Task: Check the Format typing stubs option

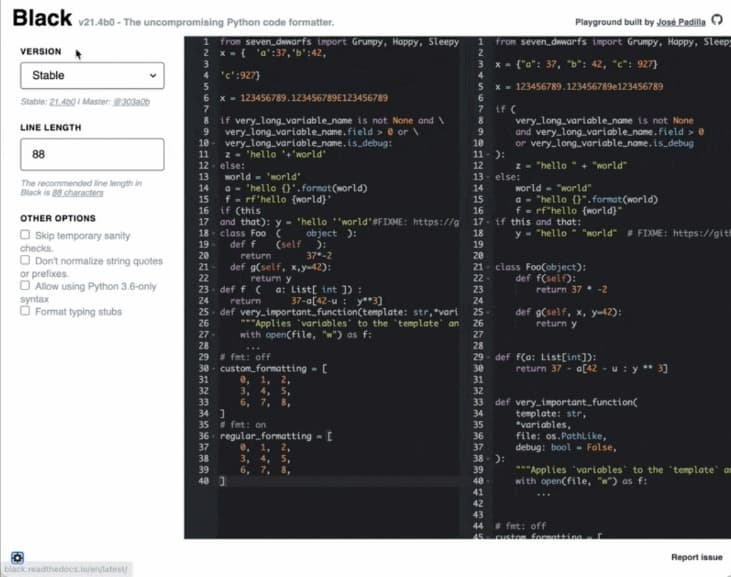Action: [x=25, y=311]
